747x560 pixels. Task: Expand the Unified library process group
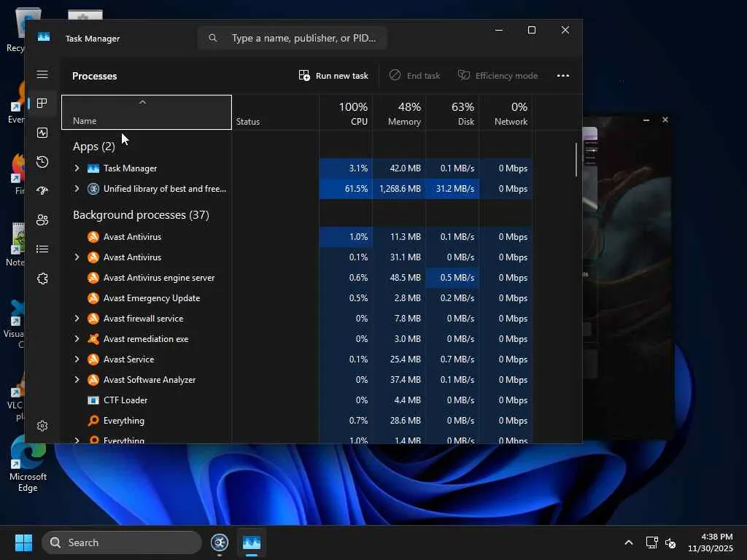[77, 189]
